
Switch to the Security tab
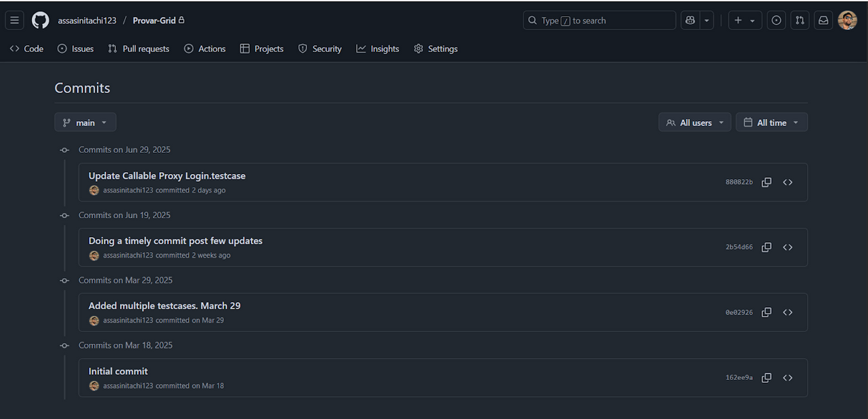tap(320, 49)
